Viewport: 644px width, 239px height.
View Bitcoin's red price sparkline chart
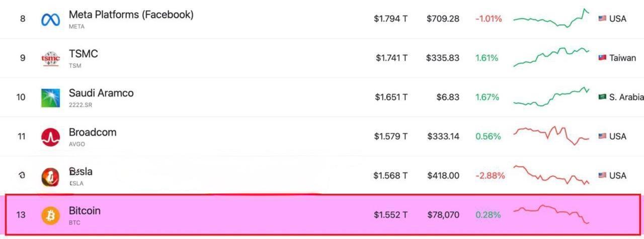pos(551,213)
